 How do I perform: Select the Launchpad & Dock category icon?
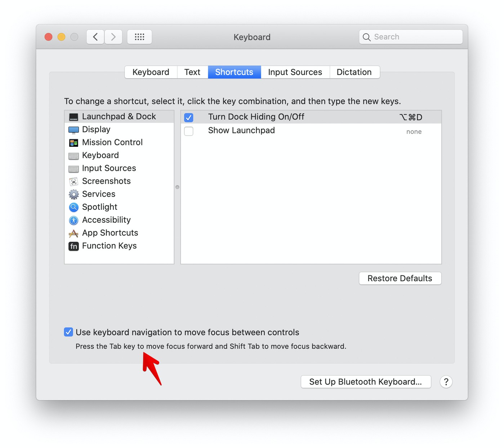pos(73,117)
